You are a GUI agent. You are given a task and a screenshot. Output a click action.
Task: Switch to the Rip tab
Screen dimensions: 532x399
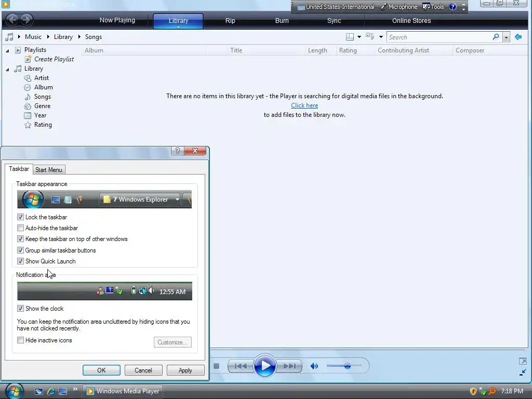pos(230,21)
